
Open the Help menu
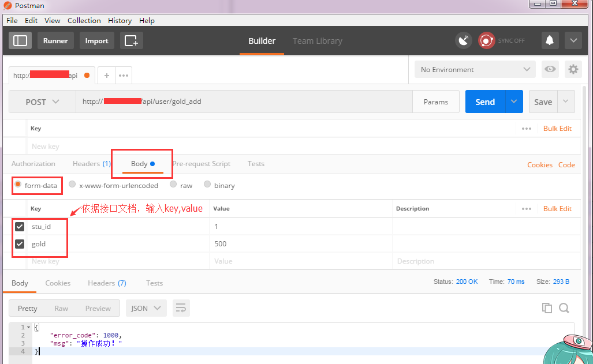(147, 20)
